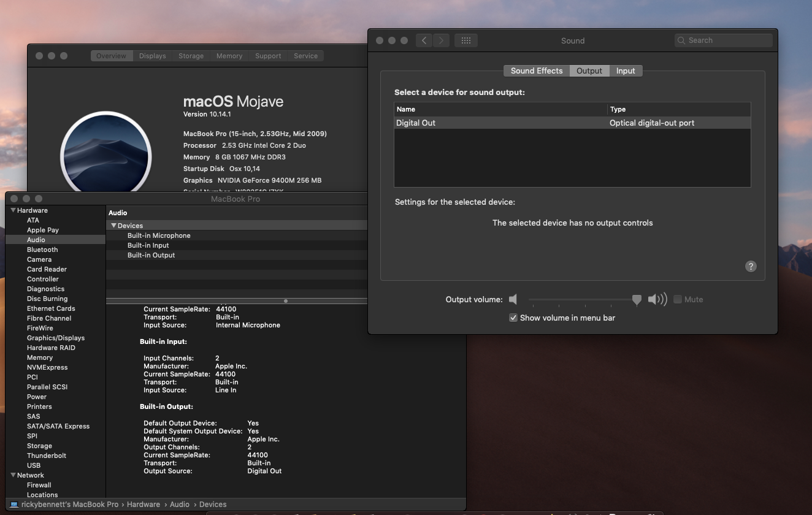This screenshot has width=812, height=515.
Task: Select Firewall under Network
Action: tap(39, 485)
